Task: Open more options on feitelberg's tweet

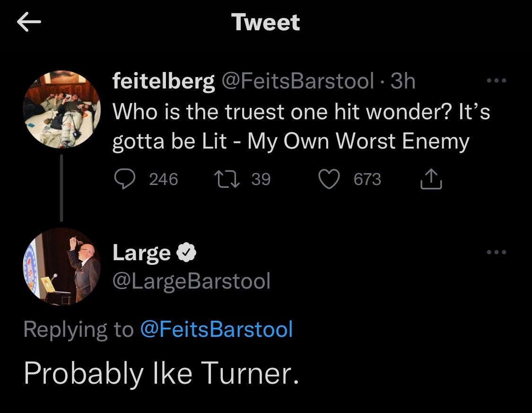Action: 497,81
